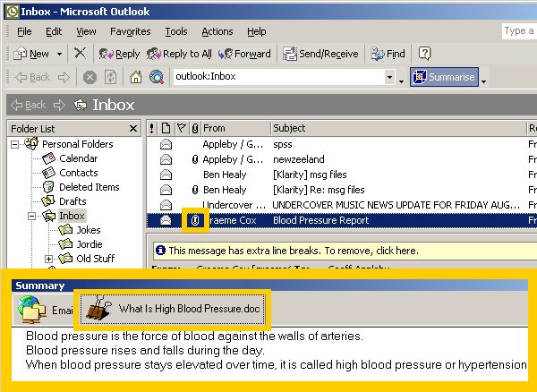Click Reply to All button
The width and height of the screenshot is (537, 392).
(179, 54)
